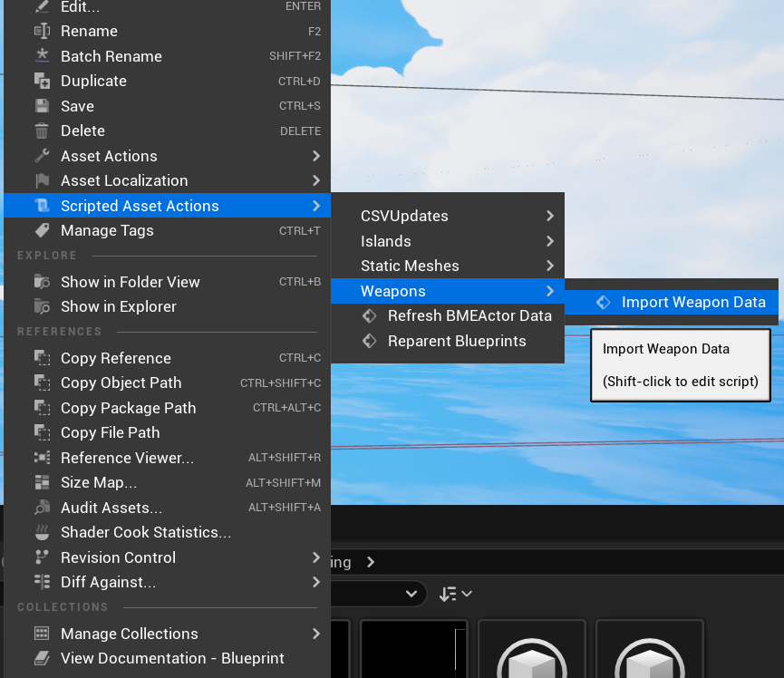Click the Save disk icon
The width and height of the screenshot is (784, 678).
click(42, 106)
